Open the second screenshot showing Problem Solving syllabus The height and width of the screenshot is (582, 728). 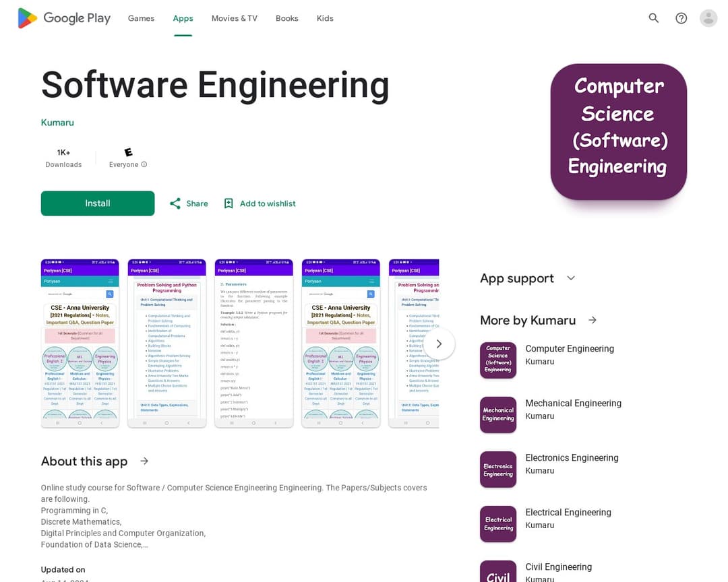166,344
